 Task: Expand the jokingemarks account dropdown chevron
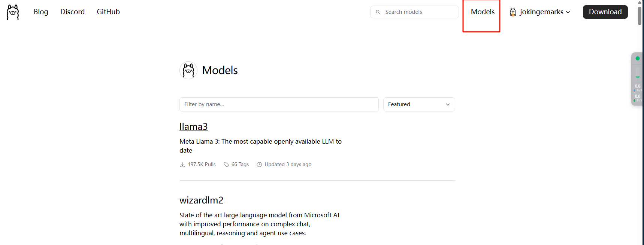click(x=568, y=12)
